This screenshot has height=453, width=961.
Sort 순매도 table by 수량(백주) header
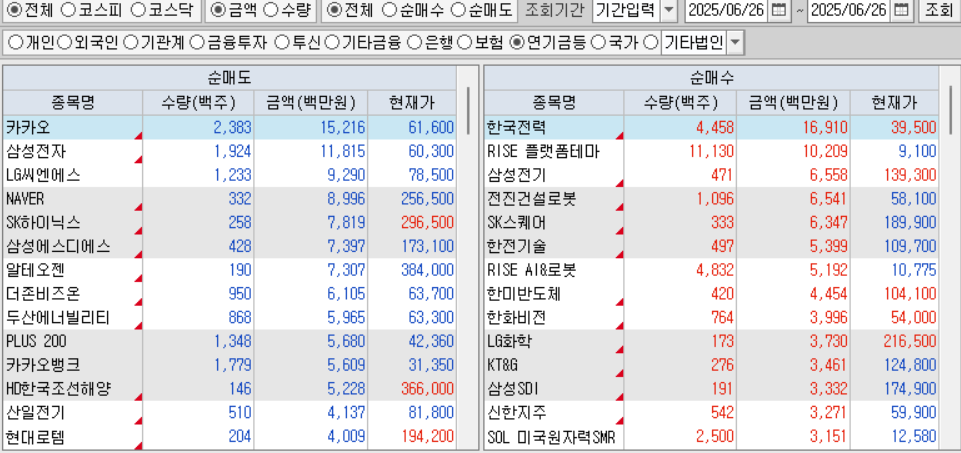(x=199, y=102)
